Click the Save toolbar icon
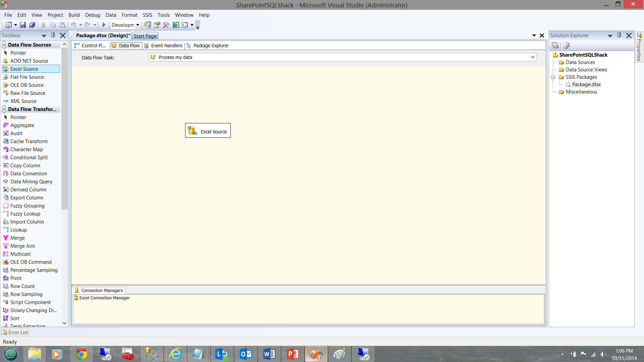Image resolution: width=644 pixels, height=362 pixels. click(x=23, y=25)
